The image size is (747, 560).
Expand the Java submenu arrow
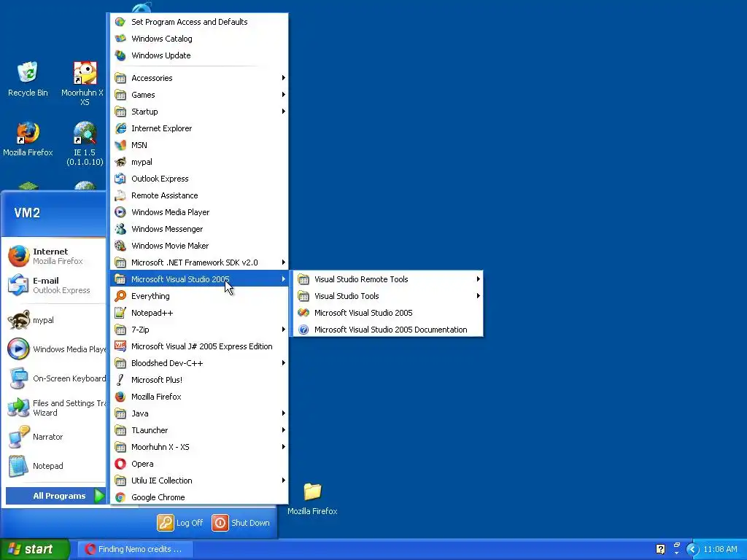284,413
